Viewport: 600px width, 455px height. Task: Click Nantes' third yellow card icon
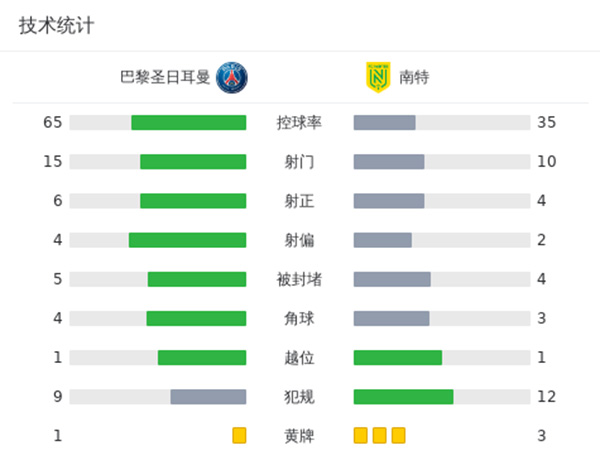(399, 435)
